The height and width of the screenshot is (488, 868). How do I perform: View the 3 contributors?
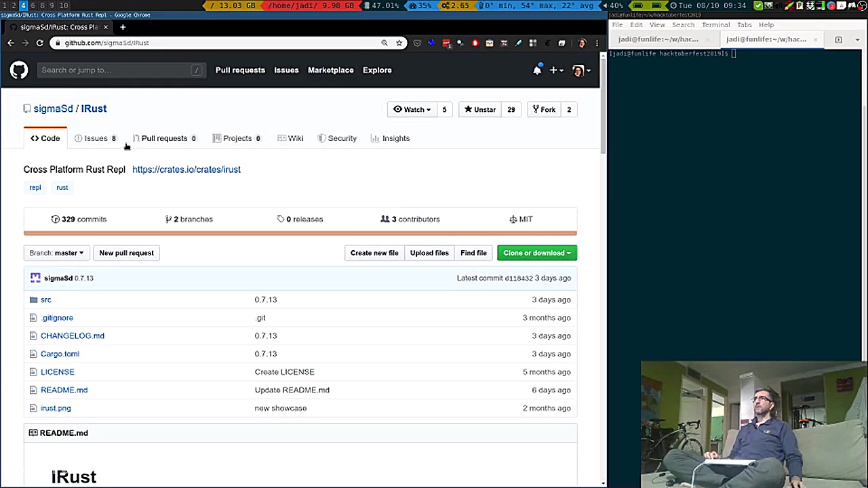[410, 219]
